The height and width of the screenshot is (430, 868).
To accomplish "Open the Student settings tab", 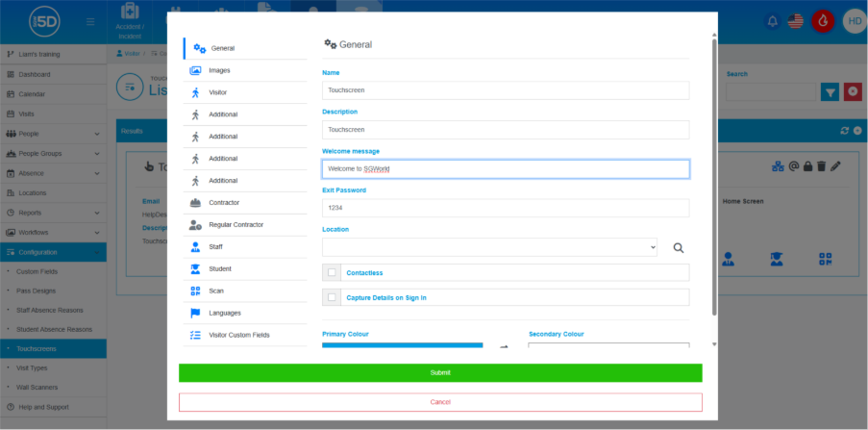I will coord(245,268).
